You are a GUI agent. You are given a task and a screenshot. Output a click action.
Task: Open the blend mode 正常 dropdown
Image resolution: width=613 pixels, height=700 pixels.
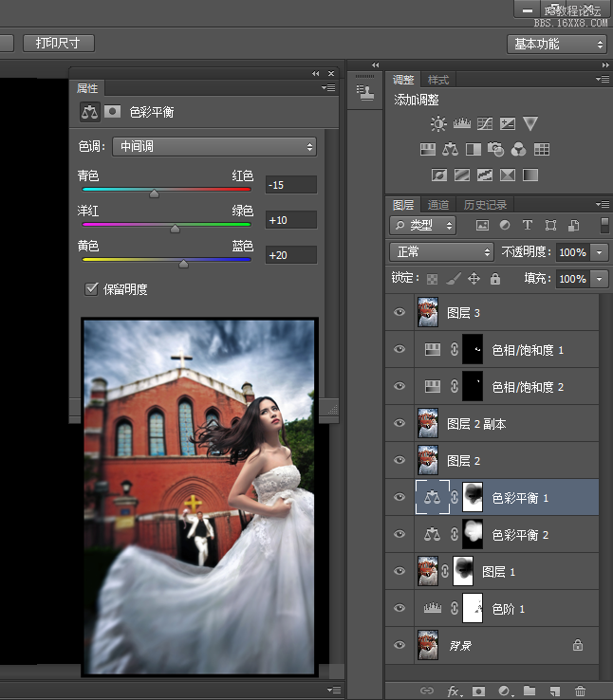pyautogui.click(x=441, y=252)
